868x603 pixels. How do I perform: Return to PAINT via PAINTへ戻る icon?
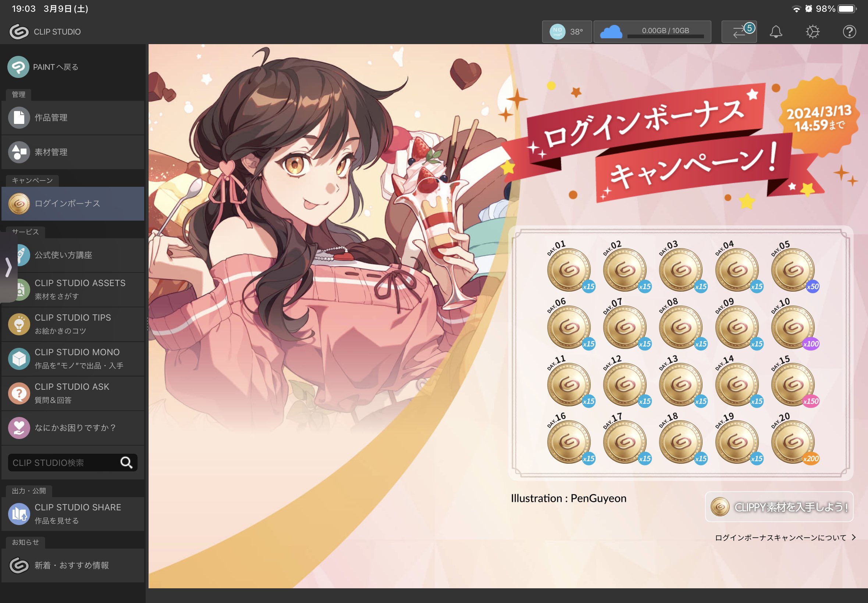(18, 67)
